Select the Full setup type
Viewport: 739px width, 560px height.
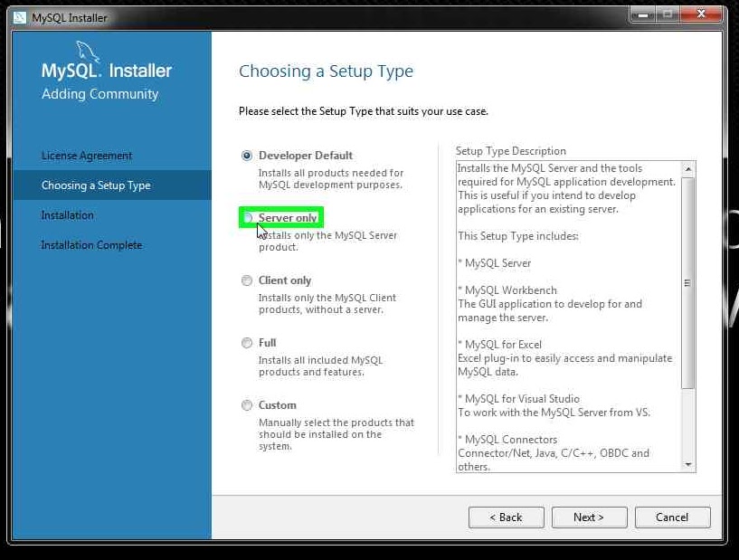[247, 343]
